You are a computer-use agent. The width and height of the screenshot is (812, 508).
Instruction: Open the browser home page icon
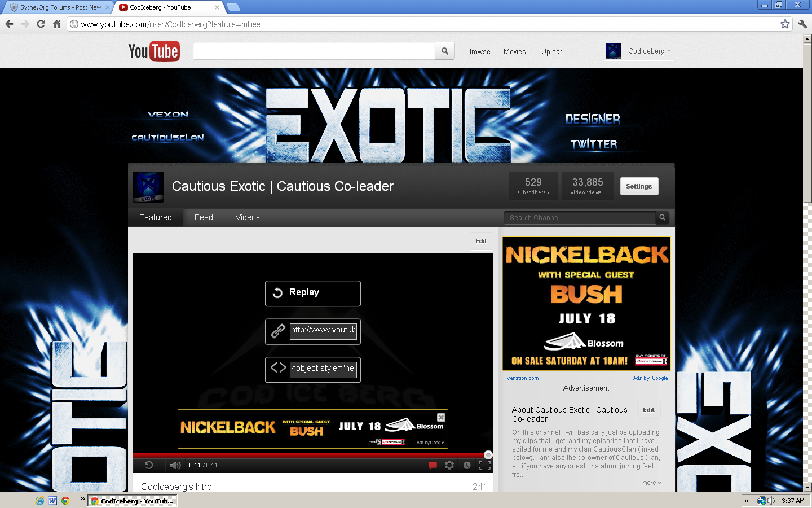[56, 24]
